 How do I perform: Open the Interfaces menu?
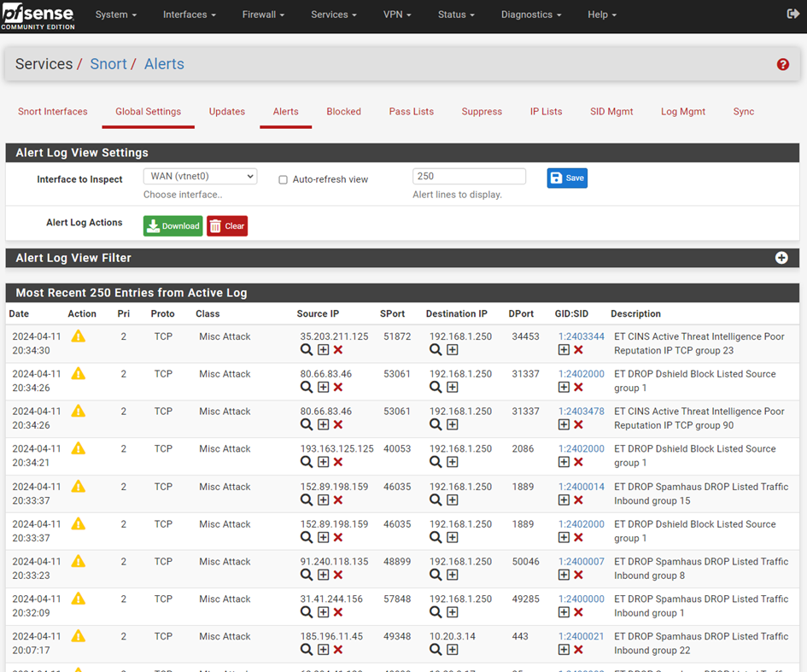(x=190, y=15)
